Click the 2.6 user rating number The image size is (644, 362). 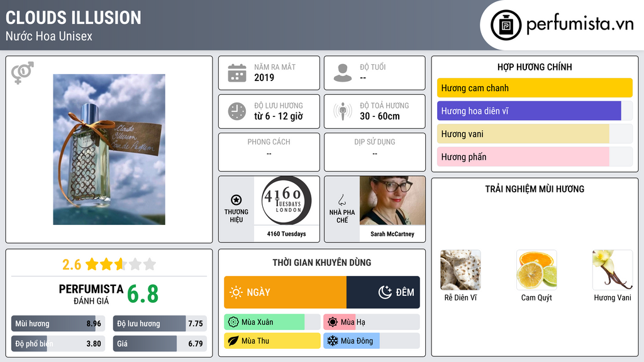point(72,265)
